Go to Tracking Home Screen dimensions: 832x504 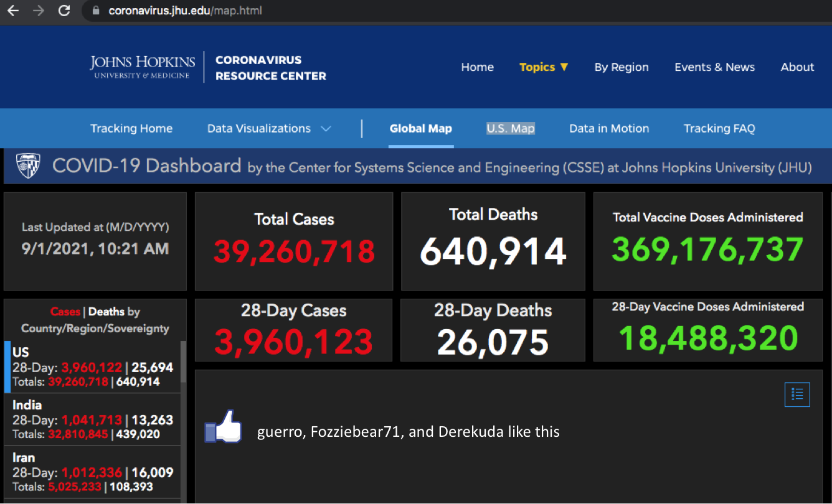[131, 129]
